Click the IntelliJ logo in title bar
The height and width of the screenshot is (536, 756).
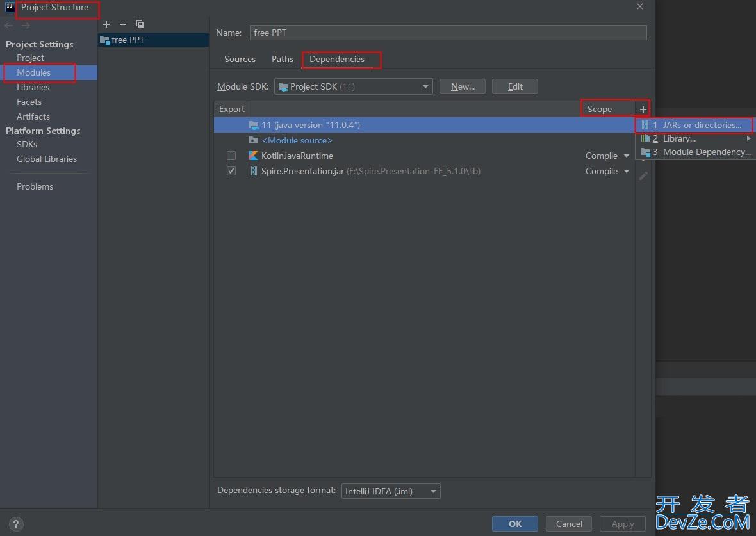click(x=10, y=7)
